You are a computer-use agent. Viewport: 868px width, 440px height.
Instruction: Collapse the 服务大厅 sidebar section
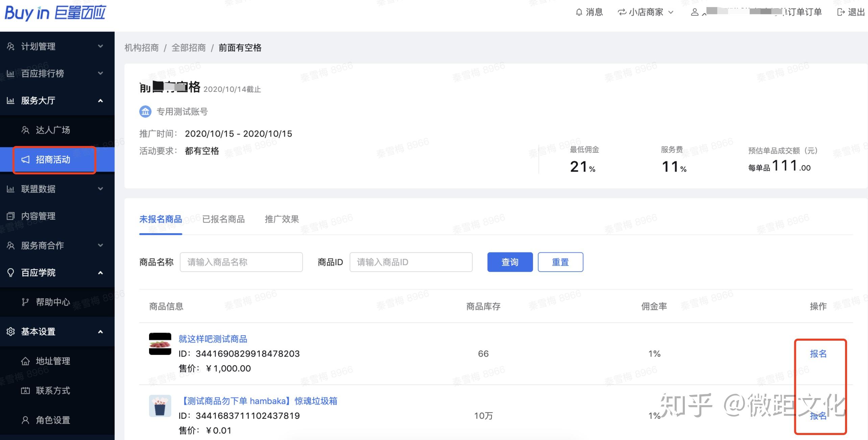tap(100, 101)
